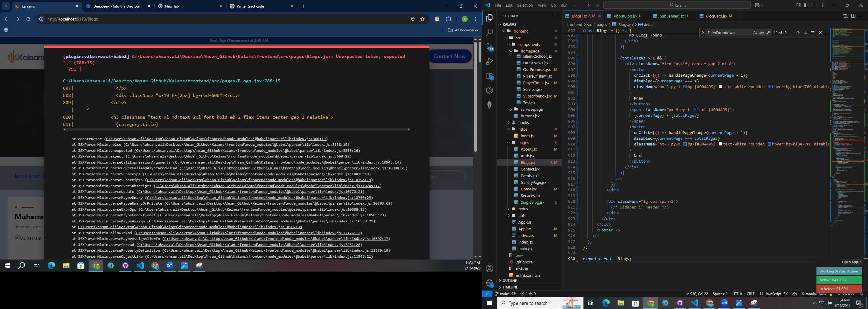This screenshot has height=309, width=868.
Task: Expand the OUTLINE section
Action: [x=530, y=281]
